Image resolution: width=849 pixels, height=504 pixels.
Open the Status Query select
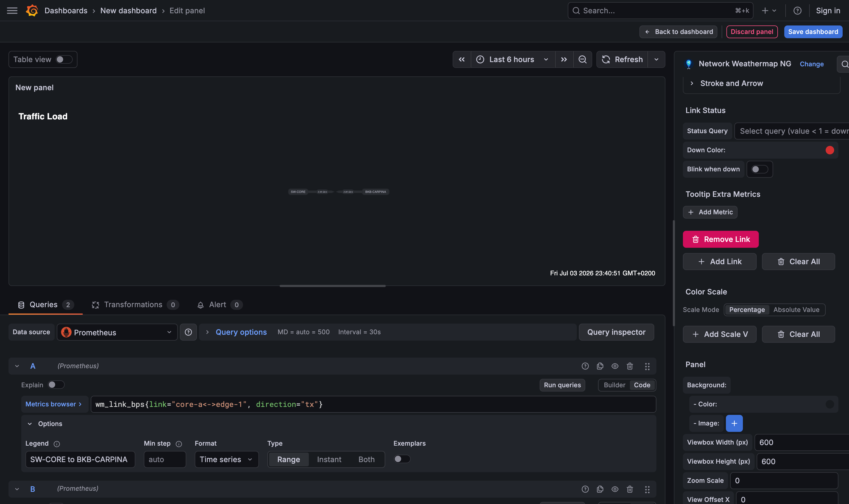[792, 131]
